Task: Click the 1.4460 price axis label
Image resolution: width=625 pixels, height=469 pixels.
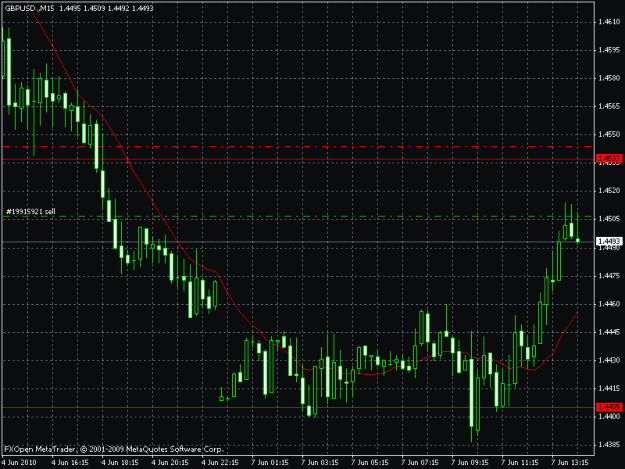Action: coord(609,304)
